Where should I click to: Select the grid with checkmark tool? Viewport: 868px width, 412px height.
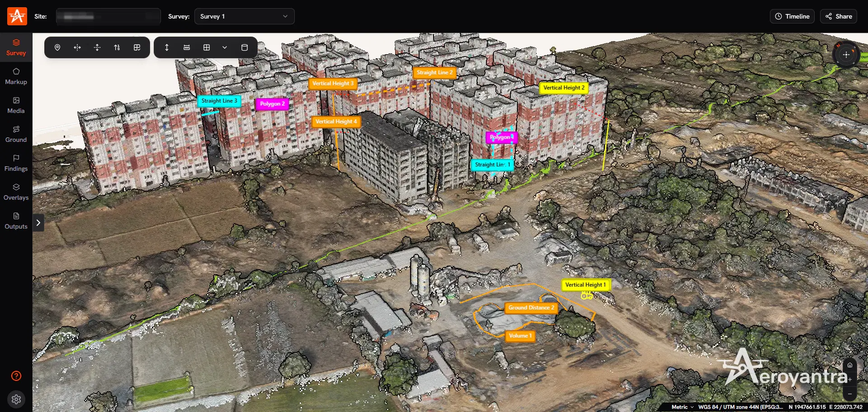(137, 47)
